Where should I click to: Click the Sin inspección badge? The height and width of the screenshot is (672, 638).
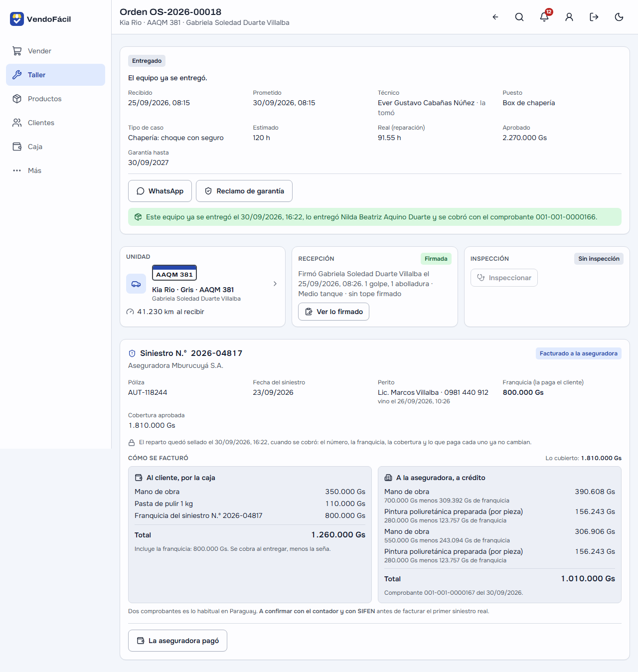pyautogui.click(x=599, y=259)
